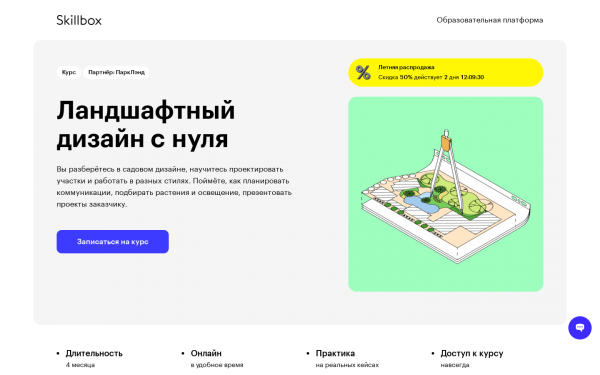Select the 4 месяца text
The width and height of the screenshot is (600, 375).
pos(80,365)
